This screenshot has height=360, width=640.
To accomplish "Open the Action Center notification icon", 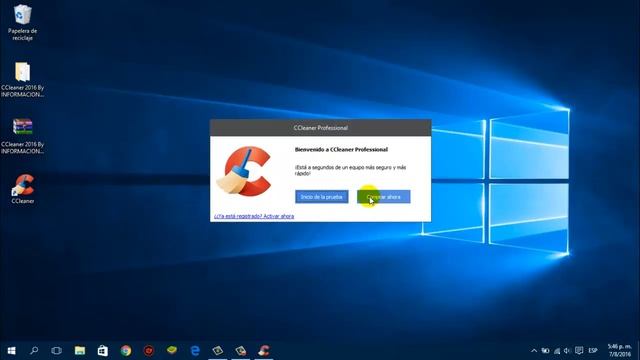I will click(x=579, y=351).
